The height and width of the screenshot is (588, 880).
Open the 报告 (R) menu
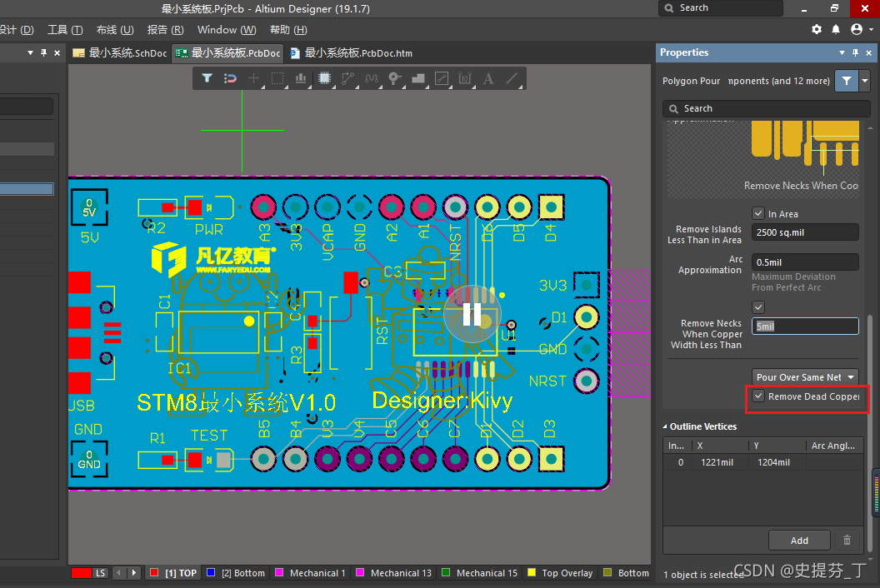pos(165,30)
